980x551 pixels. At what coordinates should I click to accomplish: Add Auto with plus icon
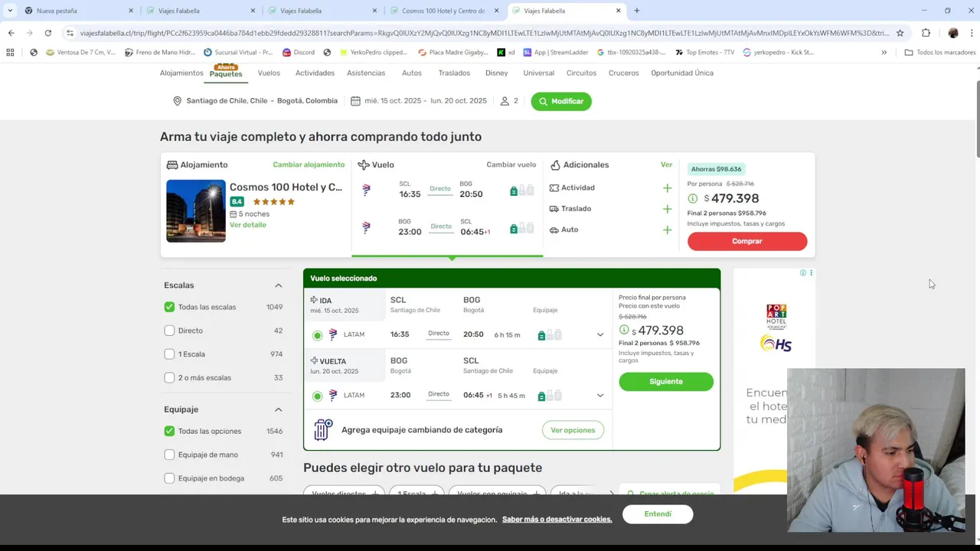667,230
